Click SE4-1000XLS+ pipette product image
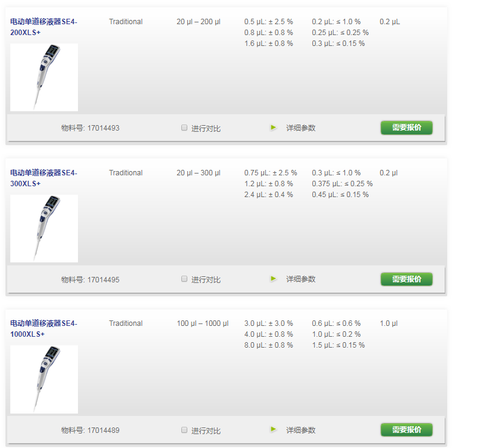The width and height of the screenshot is (478, 448). point(44,380)
